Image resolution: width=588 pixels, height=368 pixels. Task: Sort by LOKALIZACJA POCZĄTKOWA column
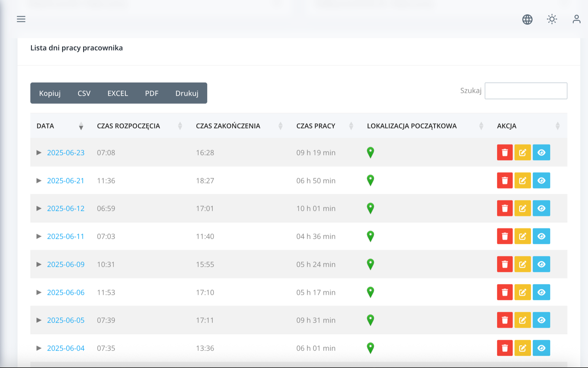tap(426, 126)
